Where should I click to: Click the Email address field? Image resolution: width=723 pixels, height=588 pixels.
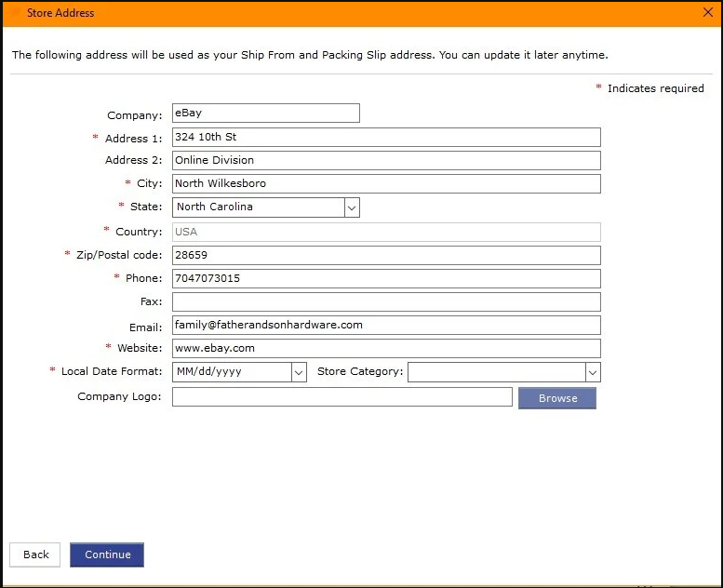click(386, 326)
